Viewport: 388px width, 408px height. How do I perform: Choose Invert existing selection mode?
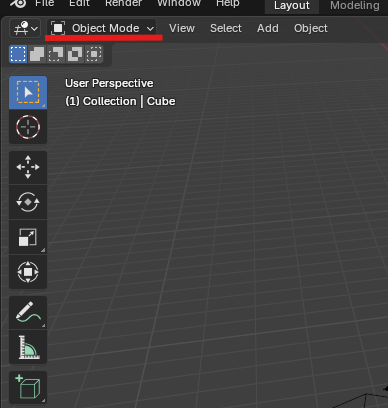coord(75,54)
